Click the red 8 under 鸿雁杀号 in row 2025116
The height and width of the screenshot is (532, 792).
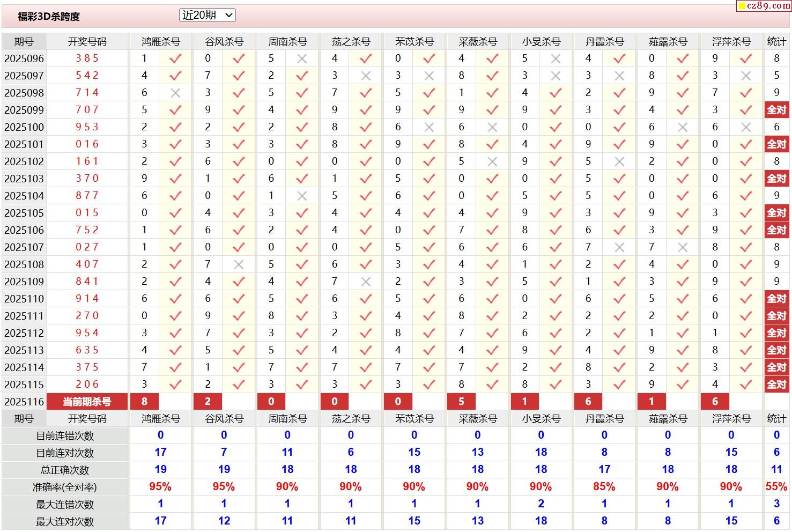144,401
